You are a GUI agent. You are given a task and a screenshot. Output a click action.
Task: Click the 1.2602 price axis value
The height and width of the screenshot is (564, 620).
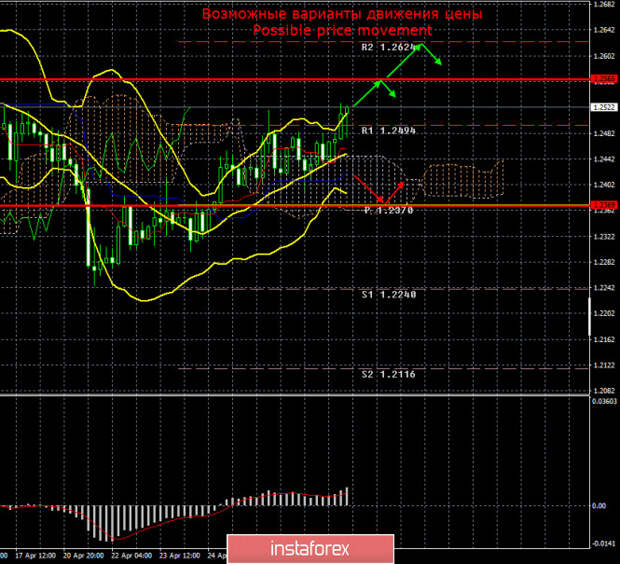pos(604,56)
